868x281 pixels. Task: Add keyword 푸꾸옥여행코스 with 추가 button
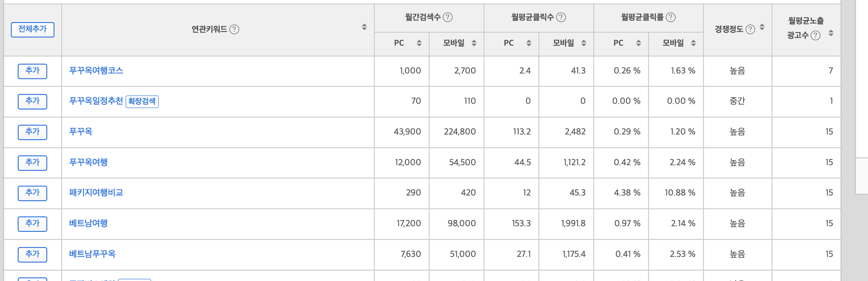click(x=32, y=71)
